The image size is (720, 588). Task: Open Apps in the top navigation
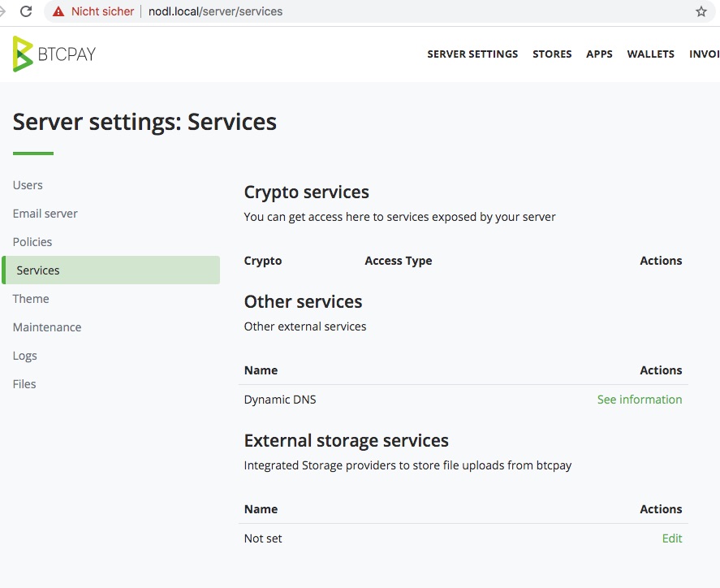point(599,54)
